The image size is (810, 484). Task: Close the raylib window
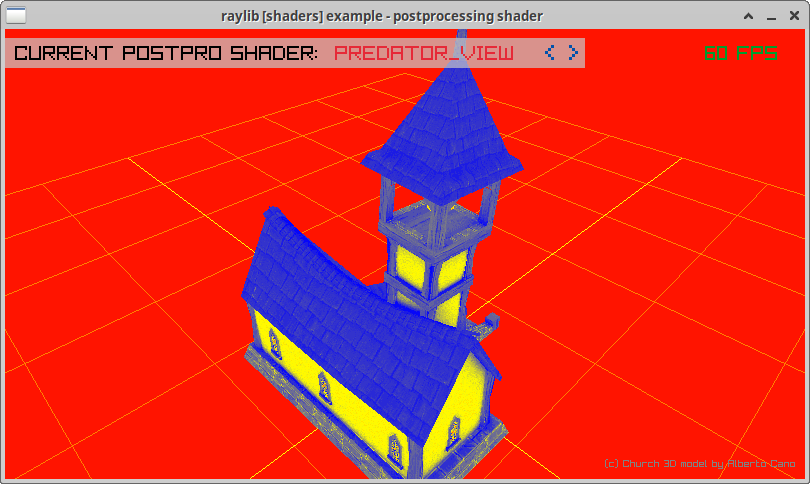(795, 16)
